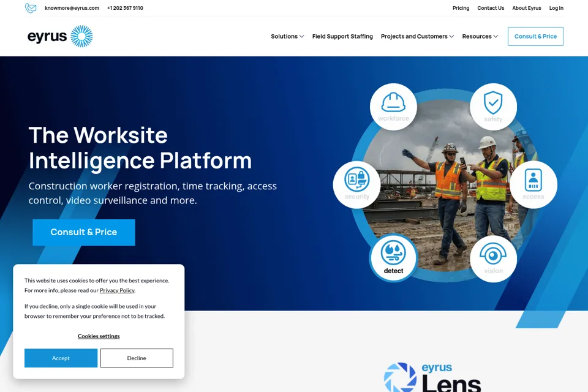The height and width of the screenshot is (392, 588).
Task: Open the Eyrus logo home link
Action: pyautogui.click(x=60, y=36)
